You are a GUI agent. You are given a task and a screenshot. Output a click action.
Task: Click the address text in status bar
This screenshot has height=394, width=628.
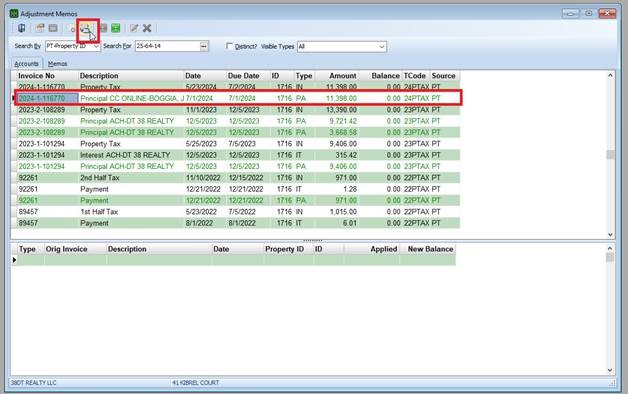(195, 383)
